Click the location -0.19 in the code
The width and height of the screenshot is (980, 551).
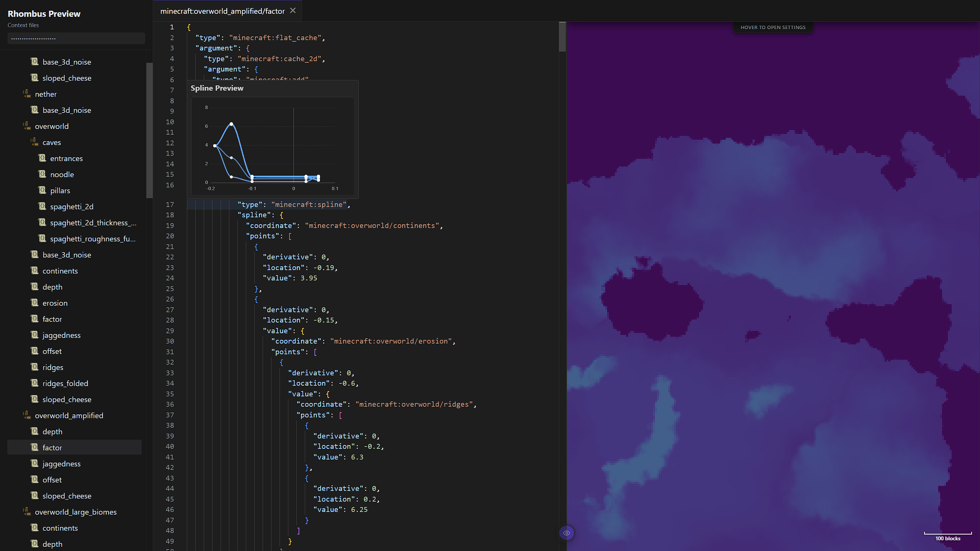pyautogui.click(x=323, y=267)
